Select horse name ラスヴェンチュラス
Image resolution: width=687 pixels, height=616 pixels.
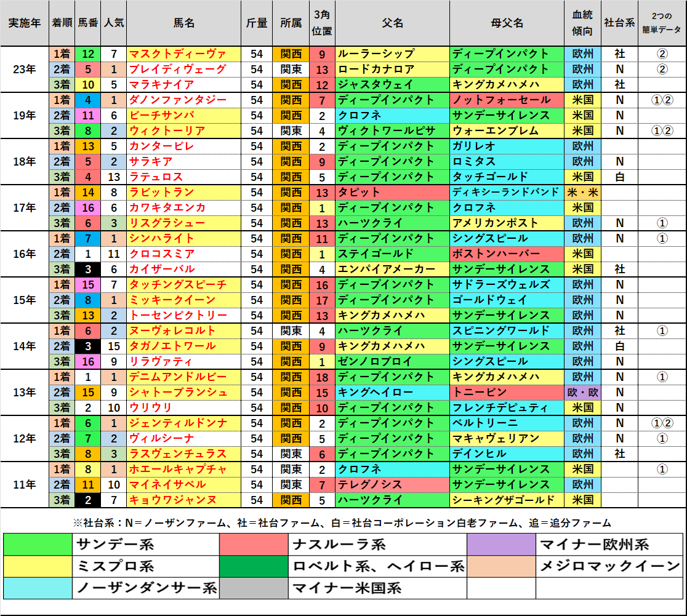183,454
